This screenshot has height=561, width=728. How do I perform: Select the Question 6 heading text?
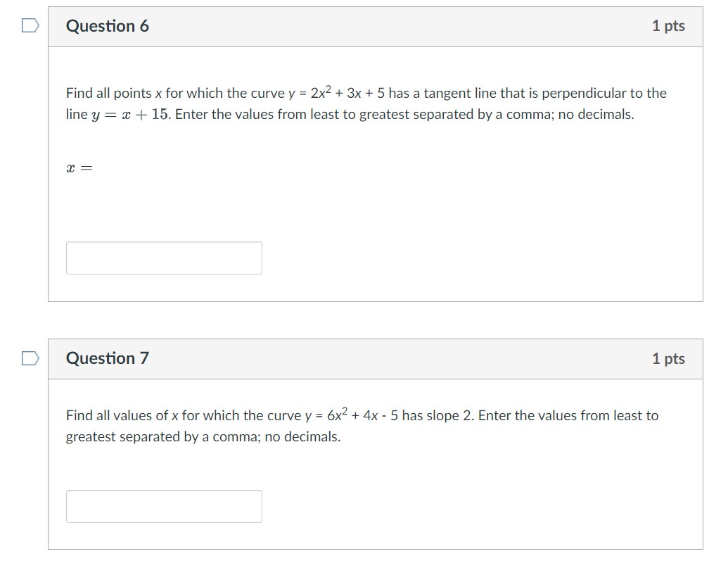[x=107, y=25]
